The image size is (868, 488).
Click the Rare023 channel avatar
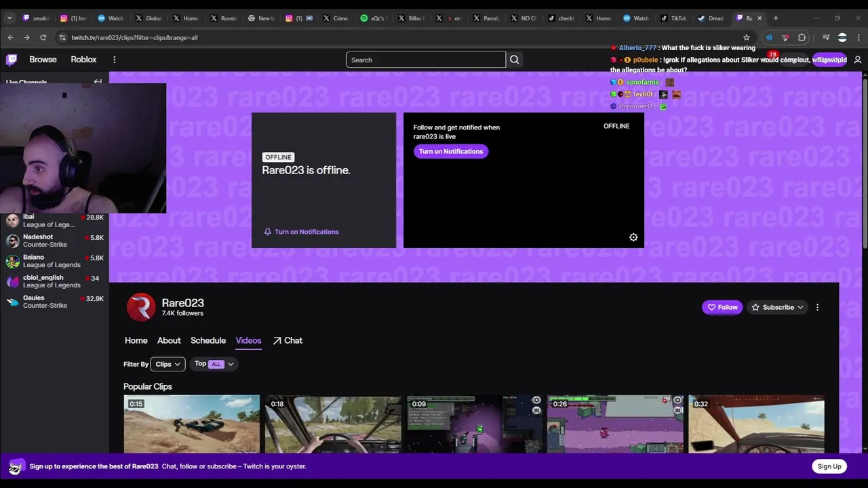(141, 308)
